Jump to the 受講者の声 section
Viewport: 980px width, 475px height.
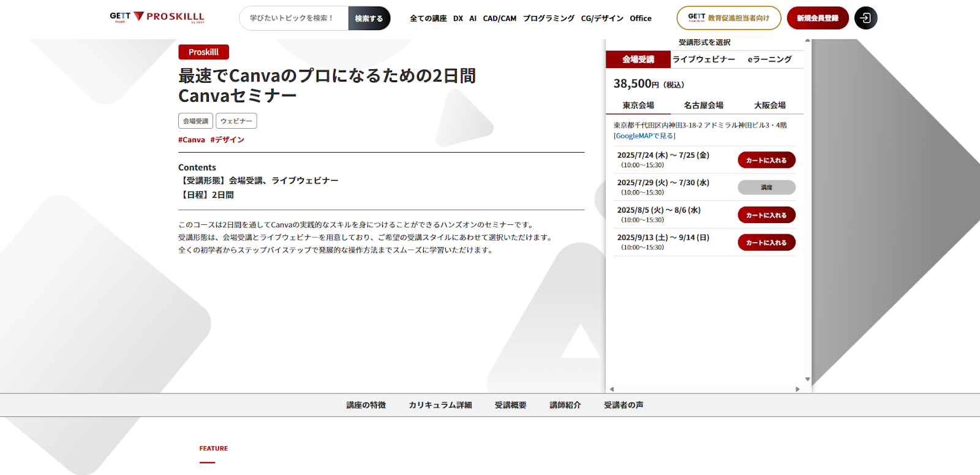(624, 405)
